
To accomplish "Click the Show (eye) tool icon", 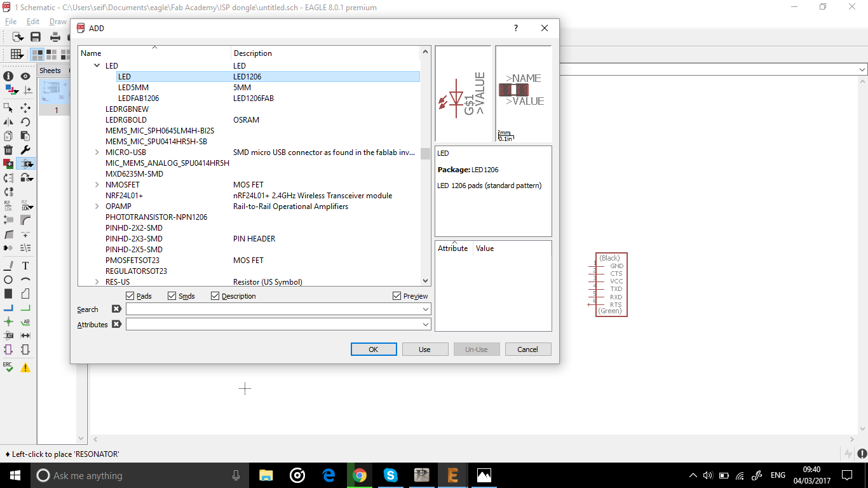I will [x=25, y=76].
